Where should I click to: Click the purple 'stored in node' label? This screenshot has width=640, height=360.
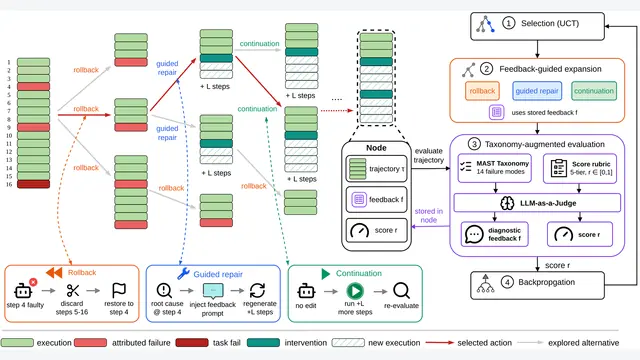point(428,216)
